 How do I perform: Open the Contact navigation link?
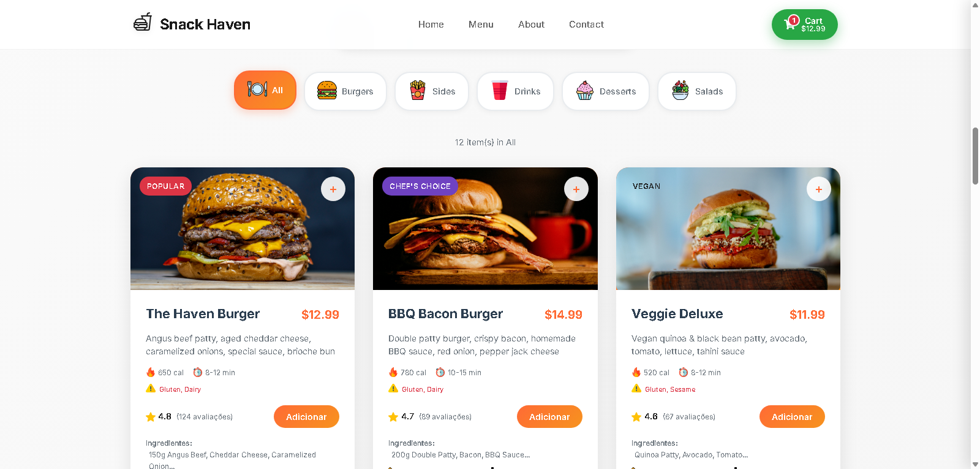586,25
